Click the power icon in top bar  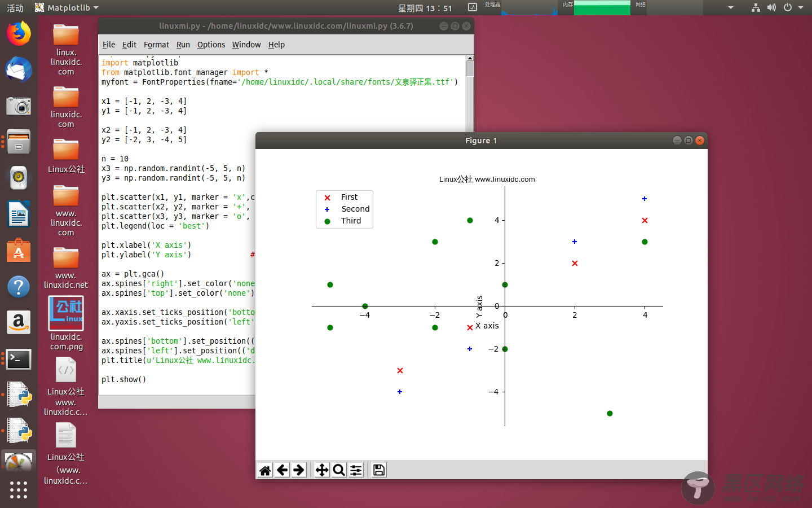point(788,7)
